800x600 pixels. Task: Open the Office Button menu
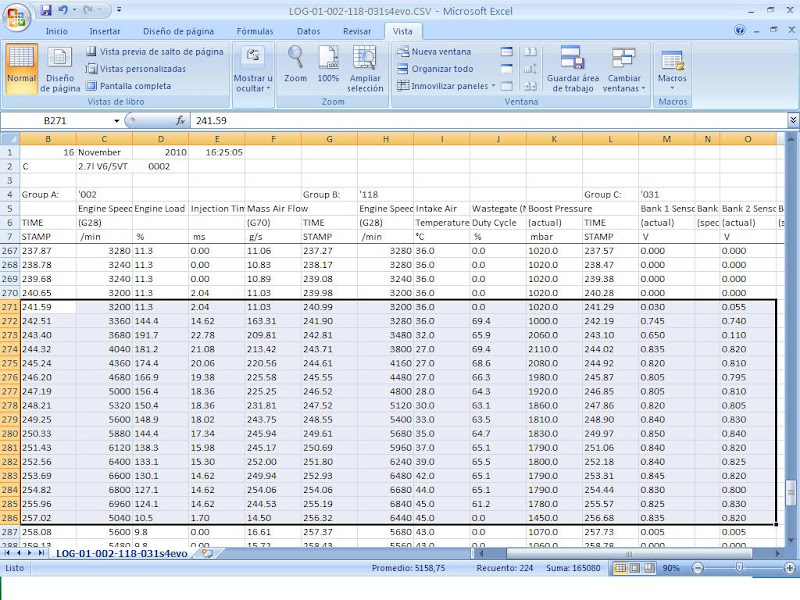pyautogui.click(x=16, y=17)
